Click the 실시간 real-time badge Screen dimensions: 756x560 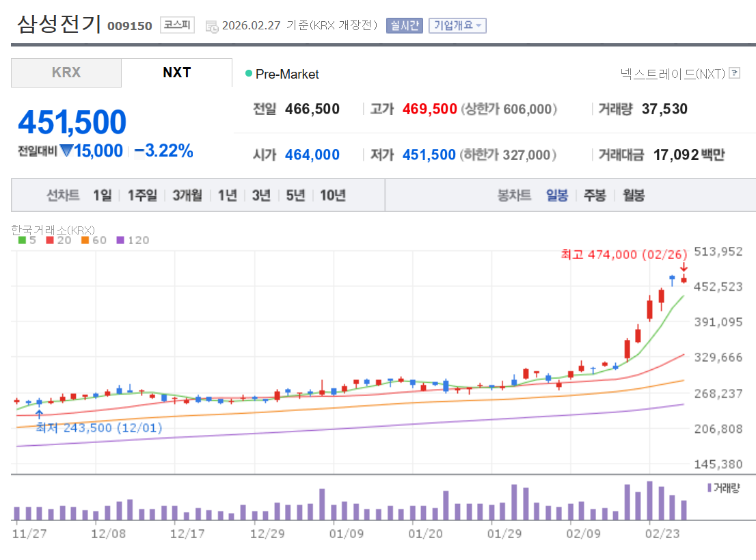(x=404, y=25)
